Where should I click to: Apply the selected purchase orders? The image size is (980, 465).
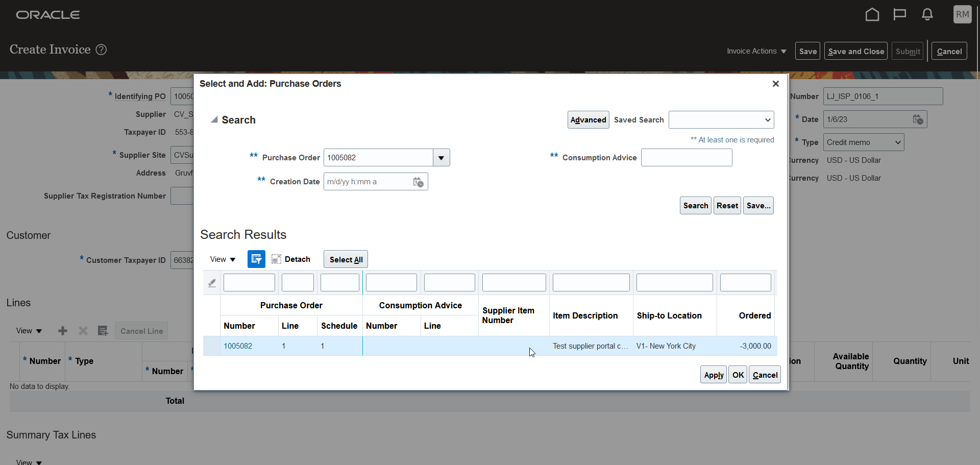tap(714, 375)
